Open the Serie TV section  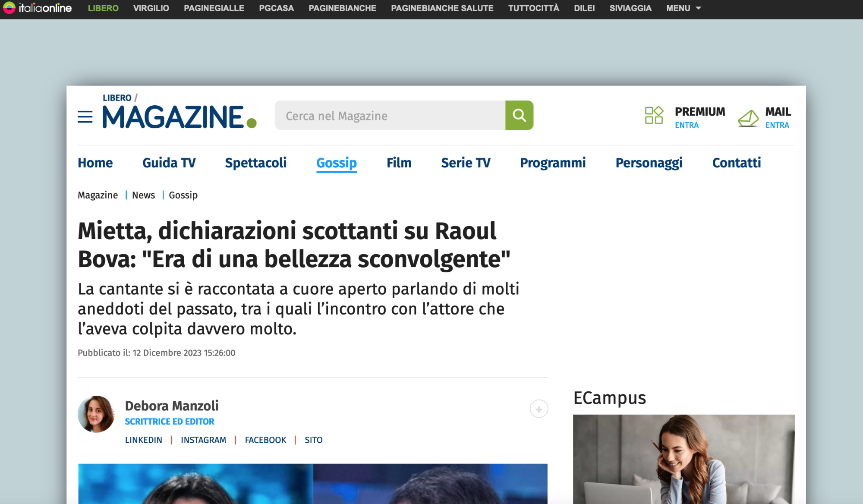(x=465, y=163)
